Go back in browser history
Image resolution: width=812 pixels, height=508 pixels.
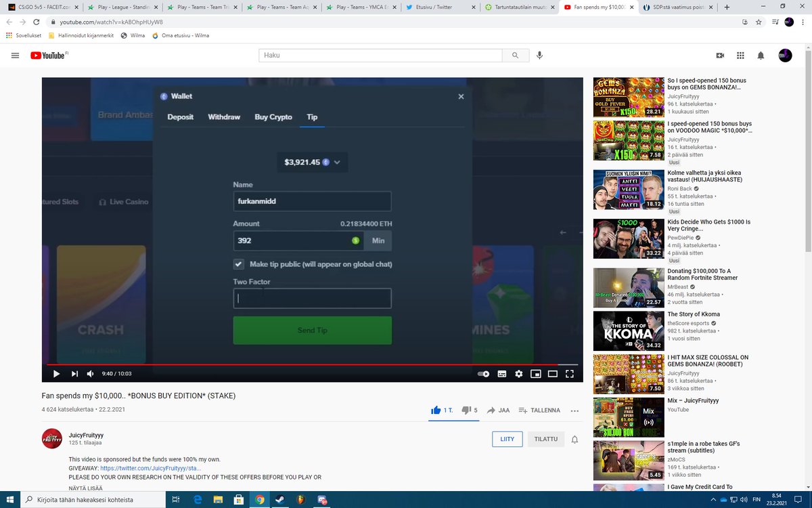tap(9, 22)
